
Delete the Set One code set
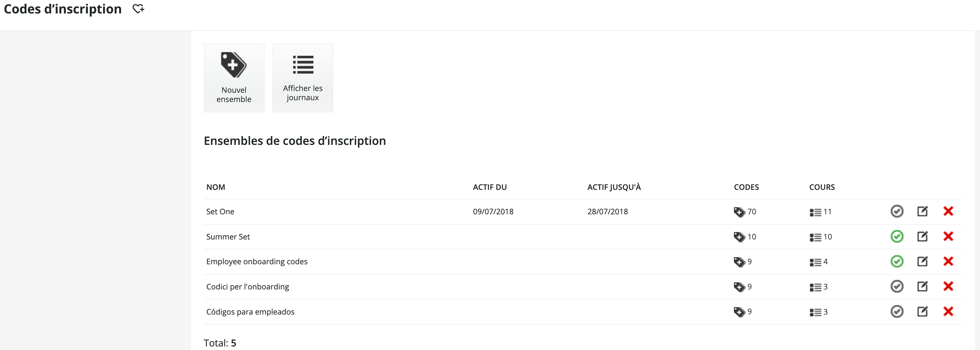click(x=948, y=211)
